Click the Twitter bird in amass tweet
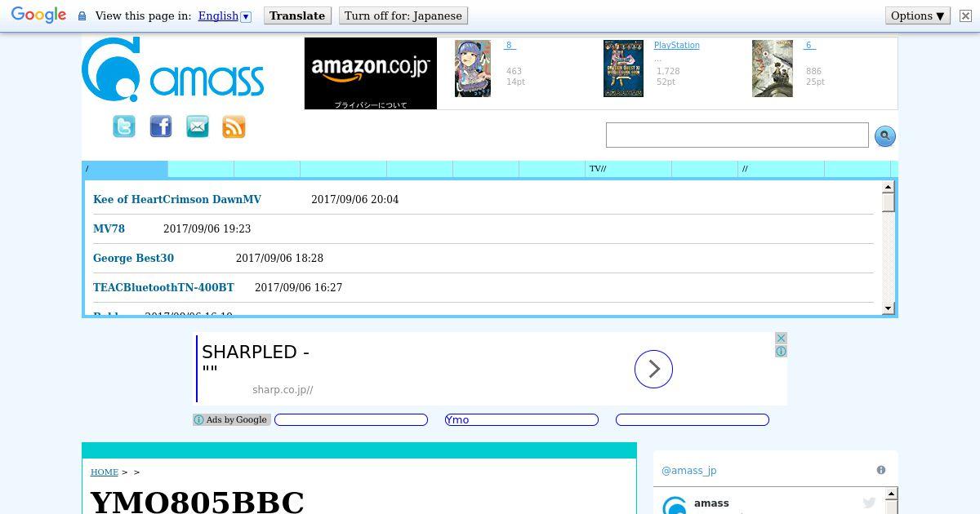This screenshot has width=980, height=514. 869,503
